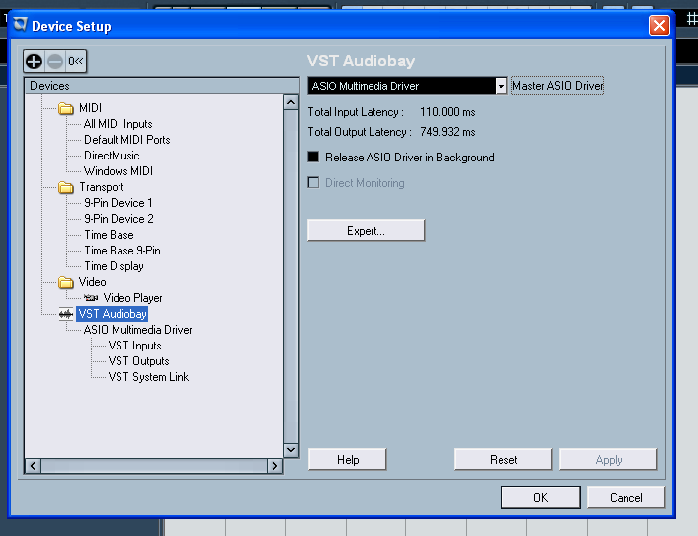Select All MIDI Inputs in device tree
This screenshot has width=698, height=536.
coord(118,124)
